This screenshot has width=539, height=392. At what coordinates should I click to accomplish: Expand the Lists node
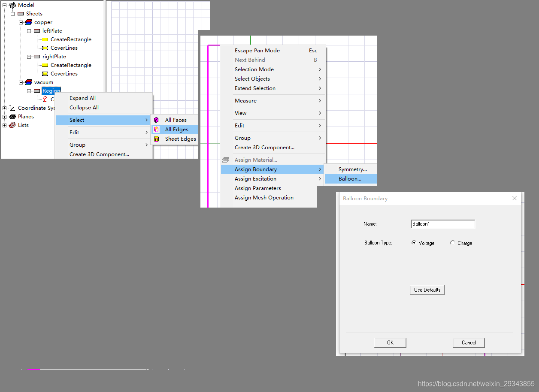coord(5,125)
